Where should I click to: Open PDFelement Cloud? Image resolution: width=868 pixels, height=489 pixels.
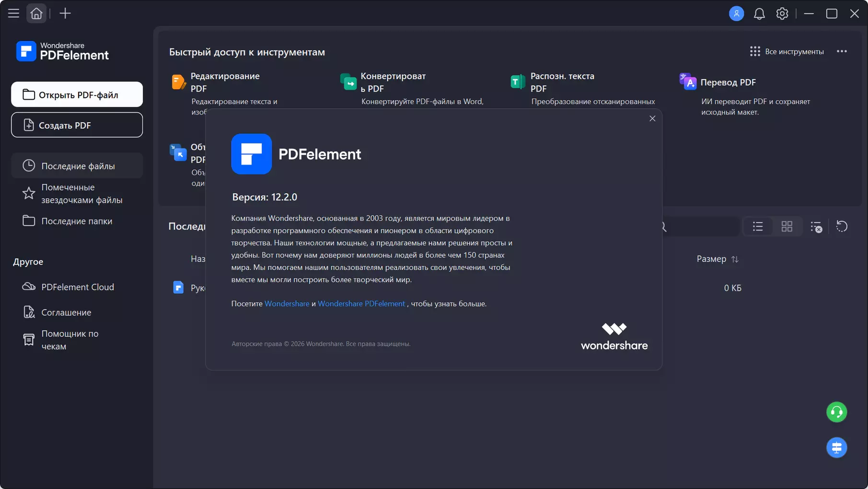click(77, 287)
